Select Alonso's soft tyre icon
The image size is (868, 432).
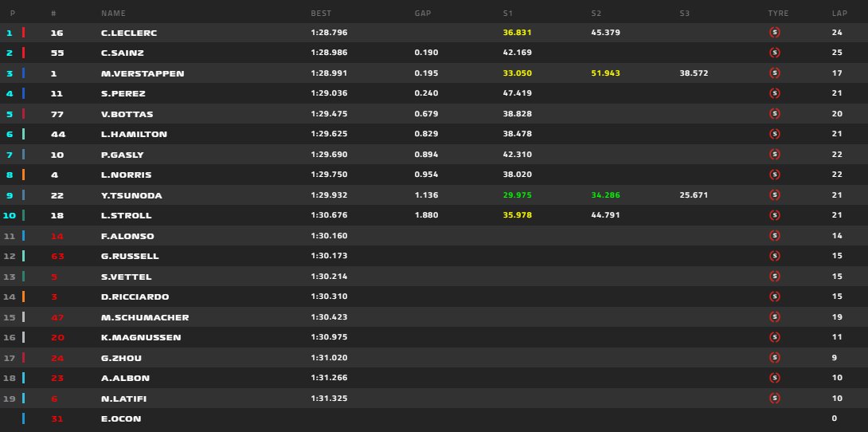pos(774,236)
